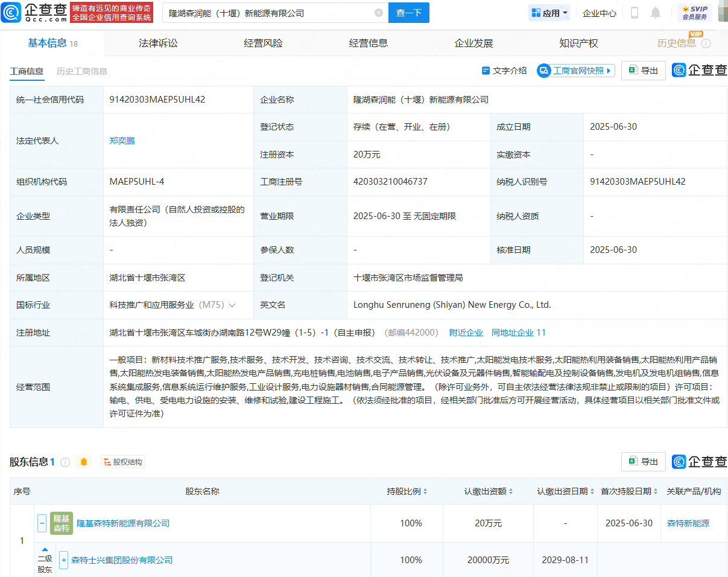
Task: Collapse 隆基森特新能源有限公司 row with minus
Action: coord(42,523)
